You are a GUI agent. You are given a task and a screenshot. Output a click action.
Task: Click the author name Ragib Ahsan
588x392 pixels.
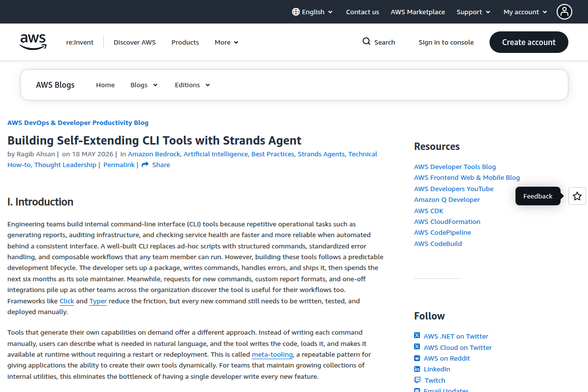click(x=36, y=154)
